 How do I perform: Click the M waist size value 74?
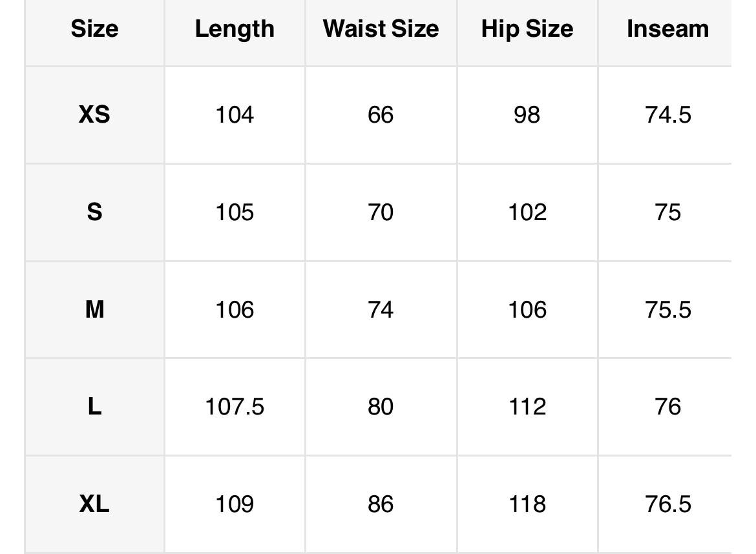point(381,310)
